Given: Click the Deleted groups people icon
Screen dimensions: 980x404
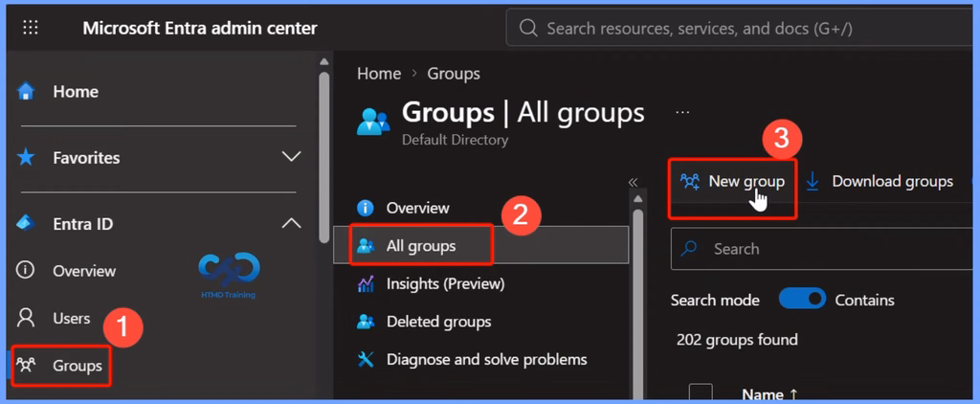Looking at the screenshot, I should click(x=365, y=322).
